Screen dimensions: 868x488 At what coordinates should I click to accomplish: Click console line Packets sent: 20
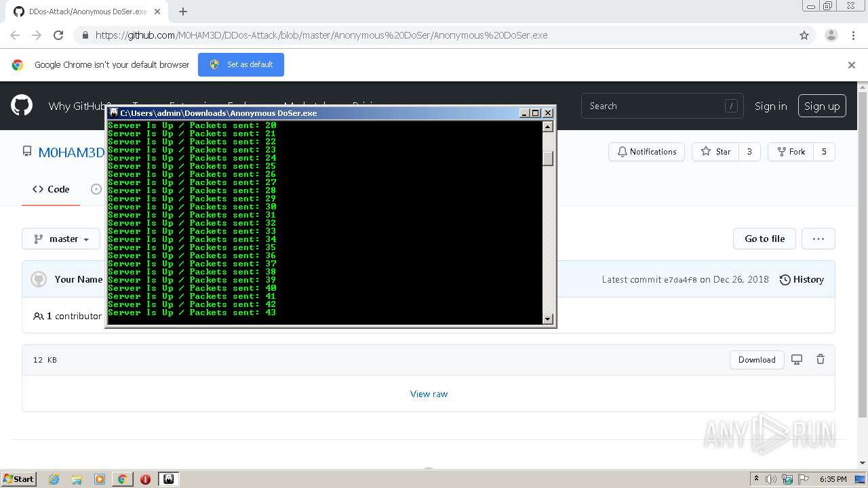click(192, 125)
